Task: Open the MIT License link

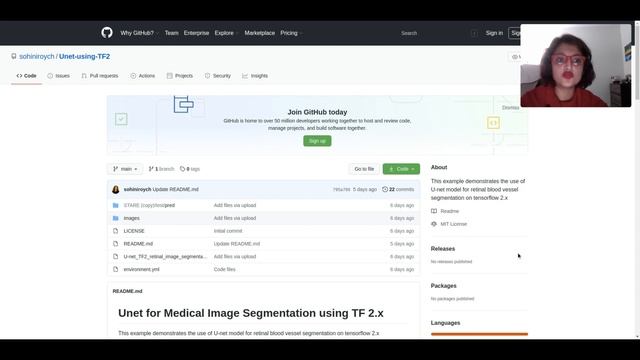Action: [453, 224]
